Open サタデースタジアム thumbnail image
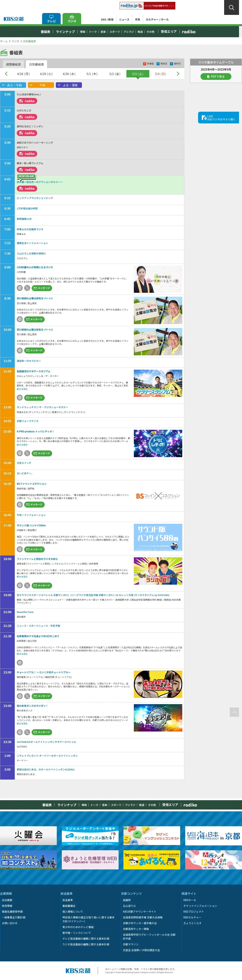This screenshot has height=980, width=242. point(158,383)
